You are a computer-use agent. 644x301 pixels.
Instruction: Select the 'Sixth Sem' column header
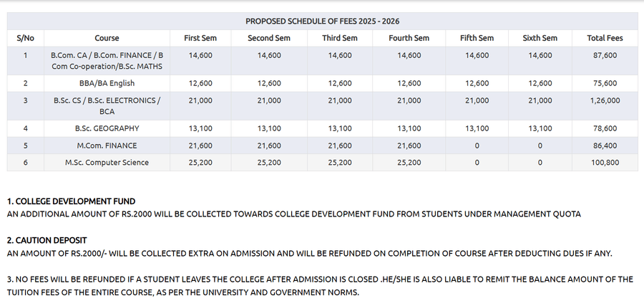[540, 38]
